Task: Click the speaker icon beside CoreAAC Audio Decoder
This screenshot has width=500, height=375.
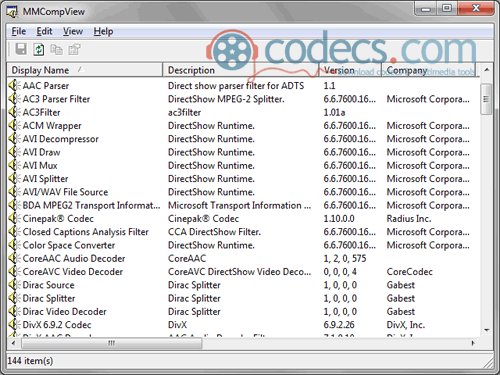Action: click(x=14, y=258)
